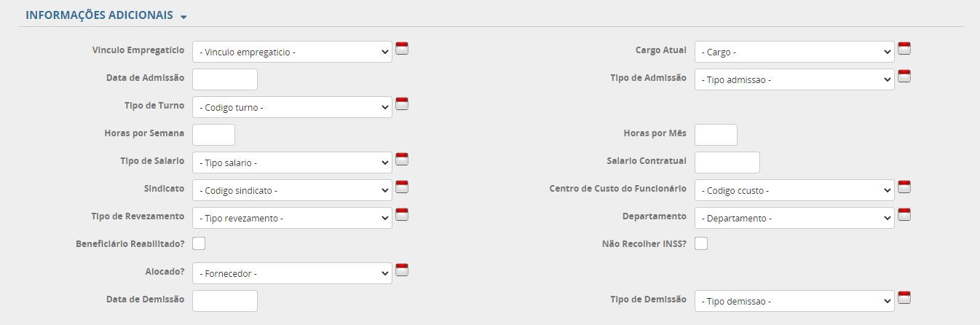Open the Vínculo Empregatício dropdown
Screen dimensions: 980x325
[292, 52]
